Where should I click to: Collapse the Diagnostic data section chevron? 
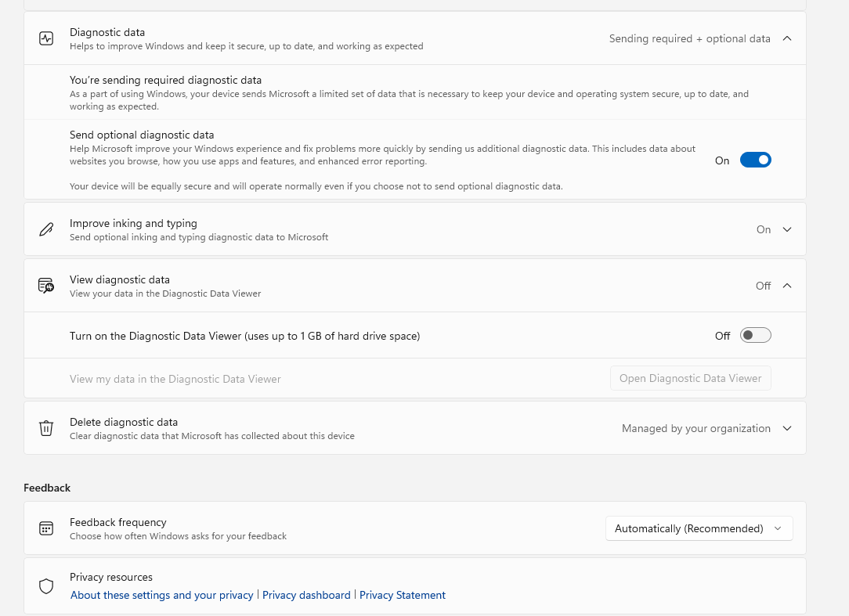pyautogui.click(x=787, y=38)
